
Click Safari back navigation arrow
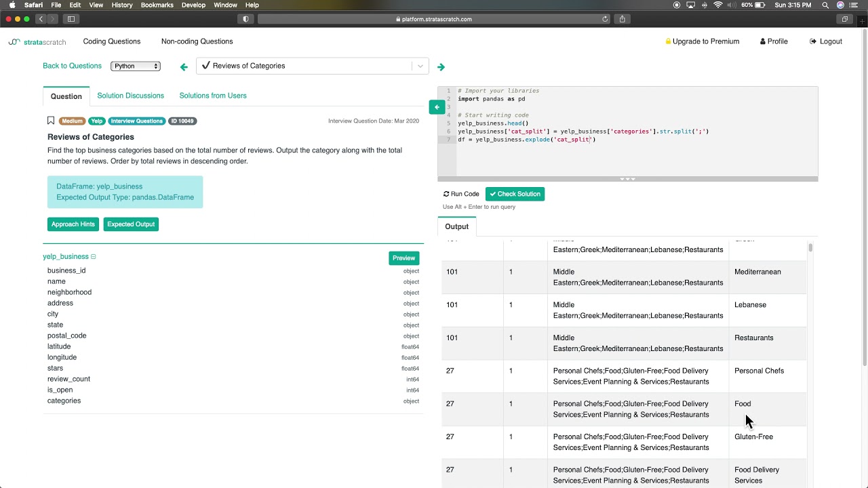pos(41,19)
